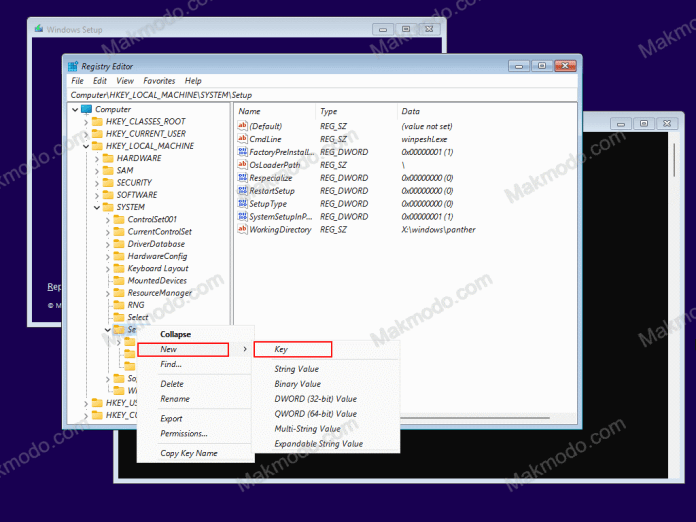Click the MountedDevices folder icon
This screenshot has width=696, height=522.
pos(119,281)
